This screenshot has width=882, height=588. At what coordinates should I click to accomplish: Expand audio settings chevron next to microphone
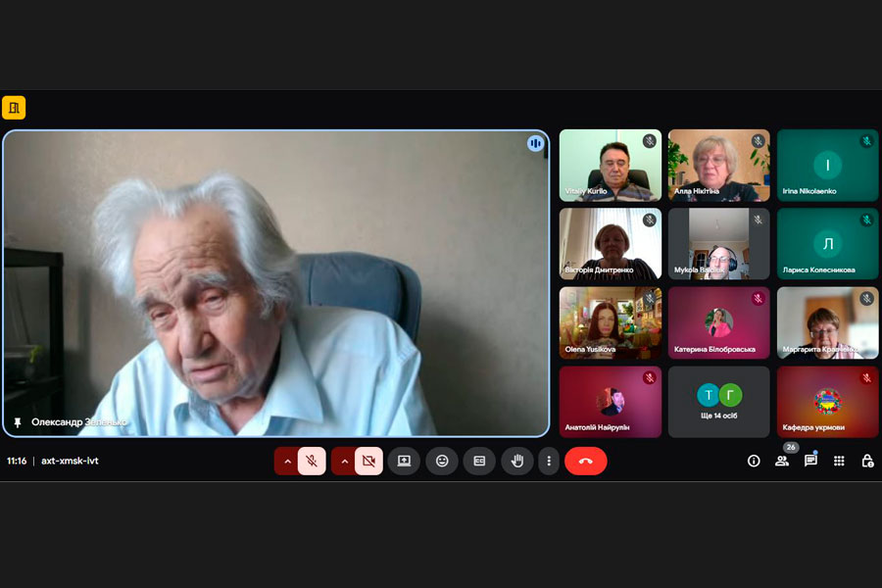tap(287, 462)
